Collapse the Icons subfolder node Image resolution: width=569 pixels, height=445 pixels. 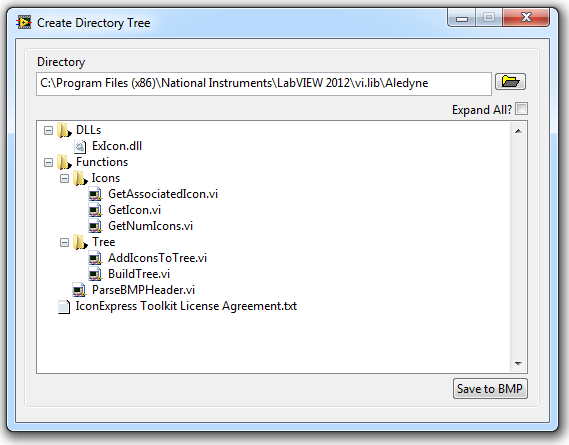[x=64, y=178]
